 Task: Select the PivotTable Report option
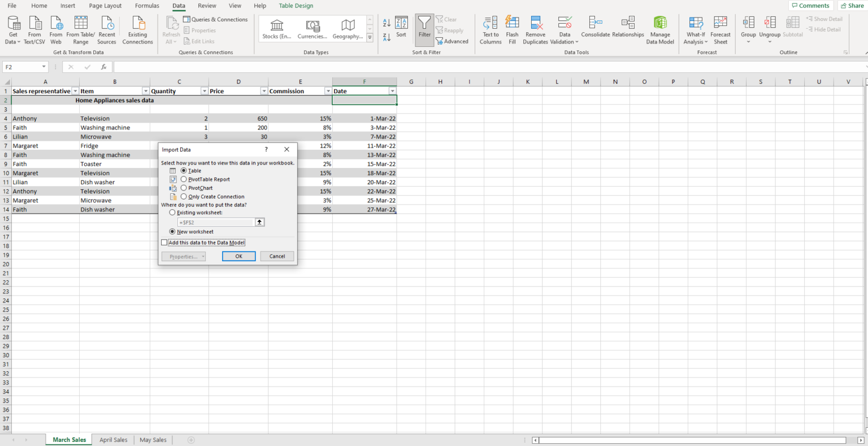(x=183, y=179)
